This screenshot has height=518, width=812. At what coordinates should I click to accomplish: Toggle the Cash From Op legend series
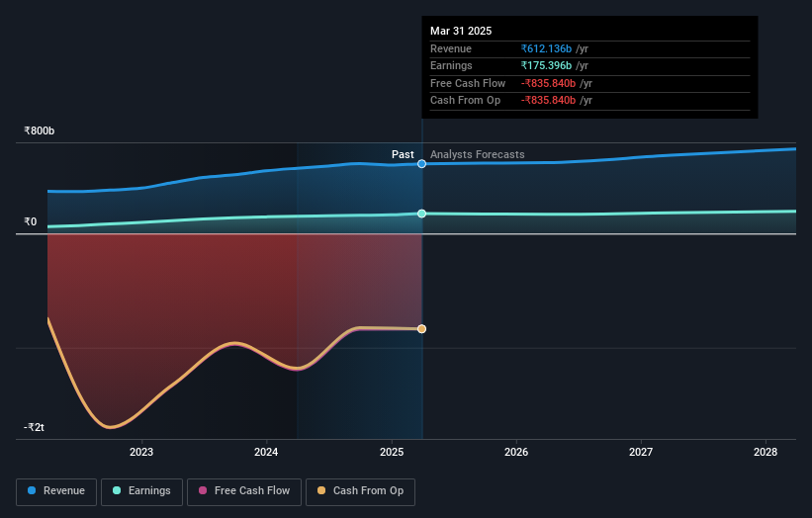tap(360, 491)
